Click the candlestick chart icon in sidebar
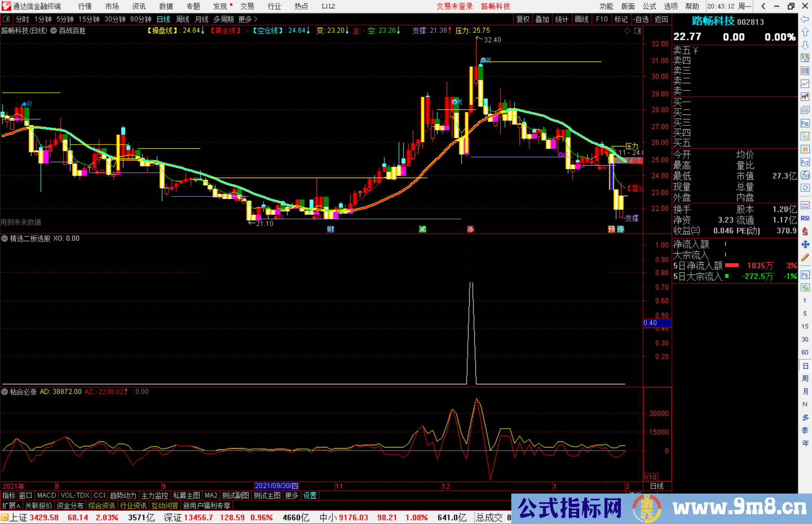This screenshot has width=812, height=524. 805,97
